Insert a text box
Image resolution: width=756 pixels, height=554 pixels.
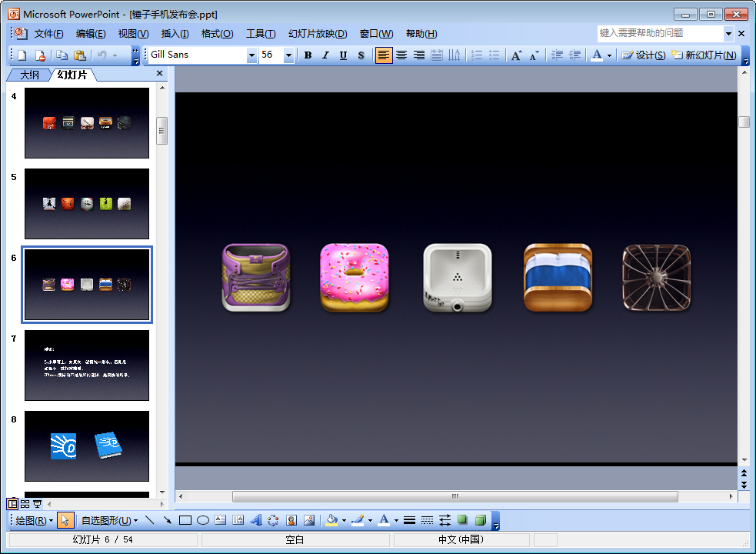pyautogui.click(x=220, y=520)
